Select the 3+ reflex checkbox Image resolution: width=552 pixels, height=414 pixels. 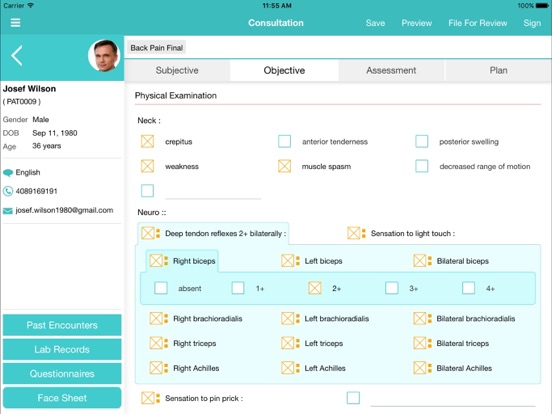pos(391,288)
